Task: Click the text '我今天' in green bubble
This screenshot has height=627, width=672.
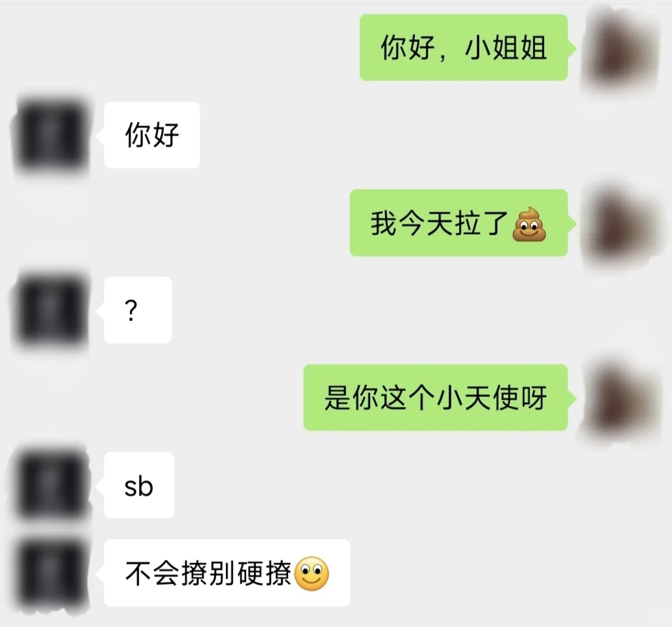Action: coord(412,223)
